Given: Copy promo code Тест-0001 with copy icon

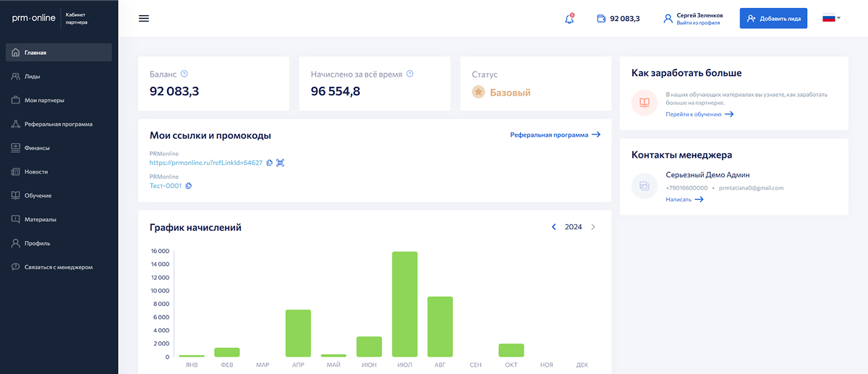Looking at the screenshot, I should click(x=189, y=186).
